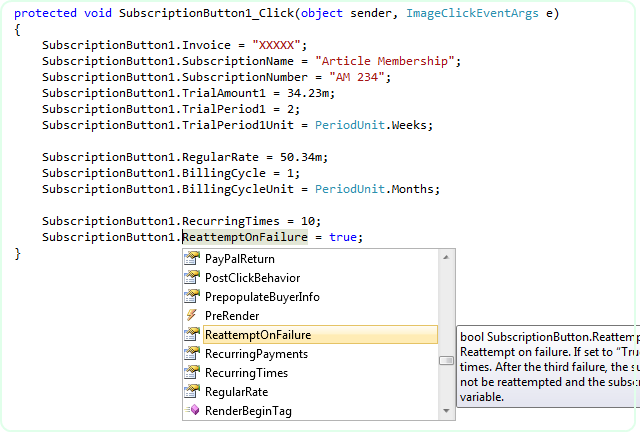The height and width of the screenshot is (432, 640).
Task: Click the SubscriptionNumber property in code
Action: (244, 77)
